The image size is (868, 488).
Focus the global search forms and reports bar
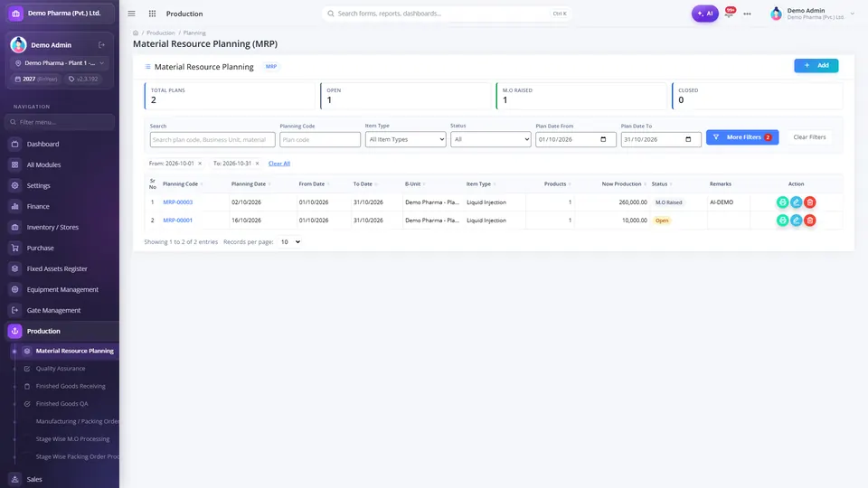447,14
